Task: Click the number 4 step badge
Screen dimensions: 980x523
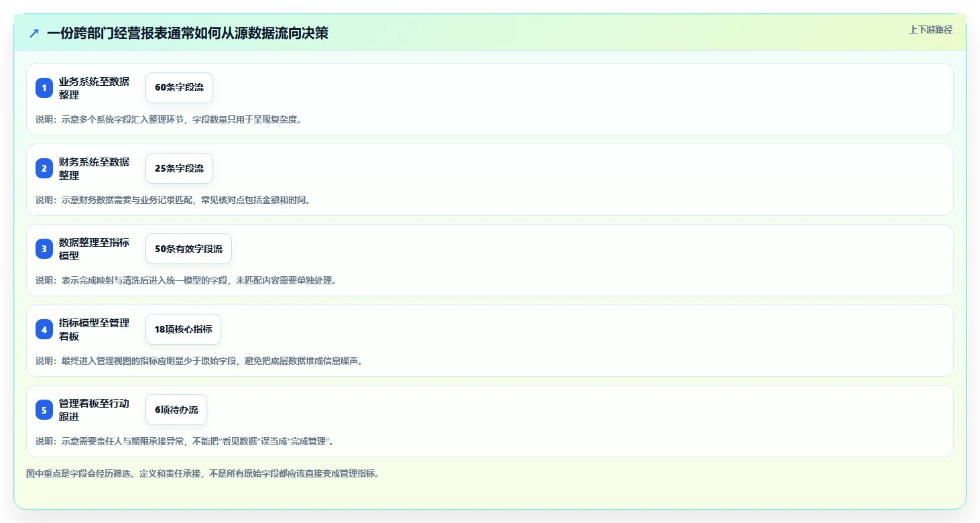Action: pos(44,329)
